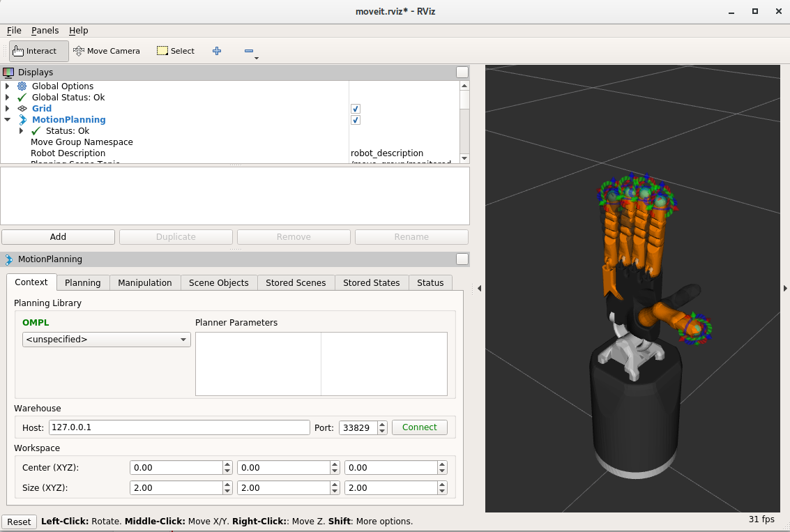Switch to the Stored Scenes tab
790x532 pixels.
pos(296,282)
